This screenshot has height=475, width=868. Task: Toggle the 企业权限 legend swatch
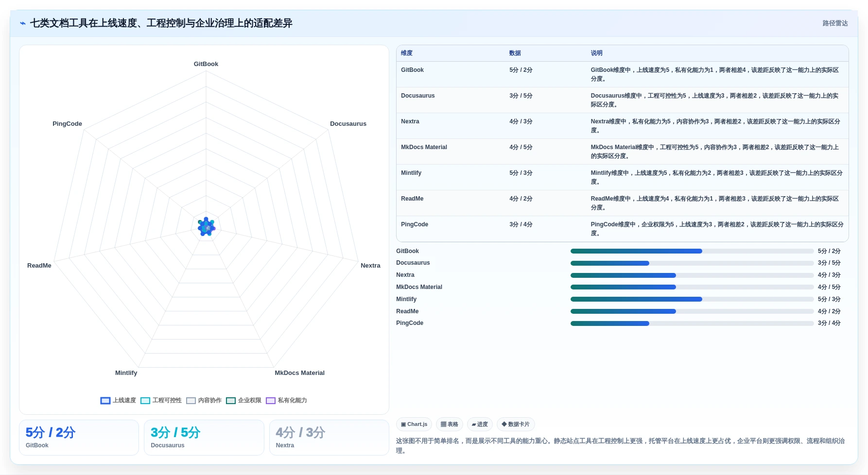pyautogui.click(x=231, y=401)
